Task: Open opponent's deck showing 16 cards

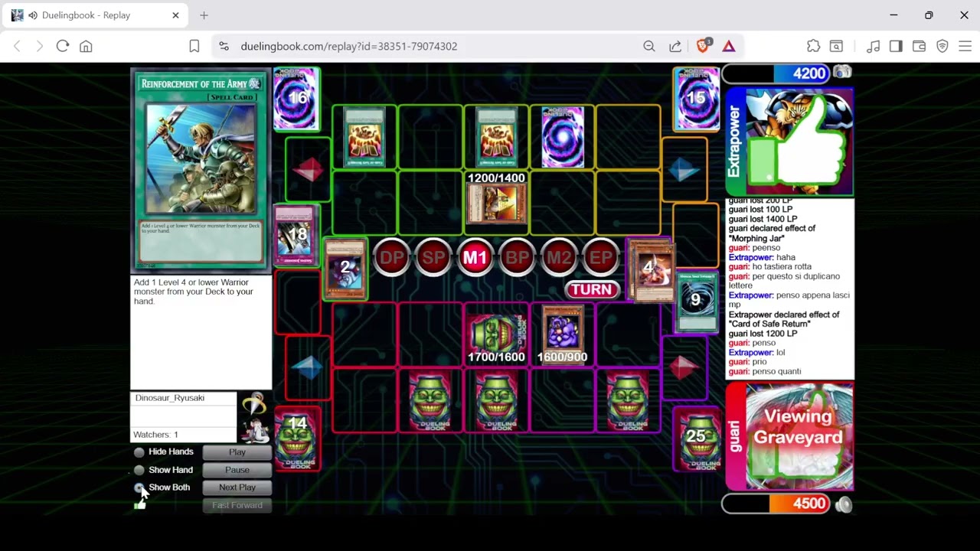Action: coord(296,99)
